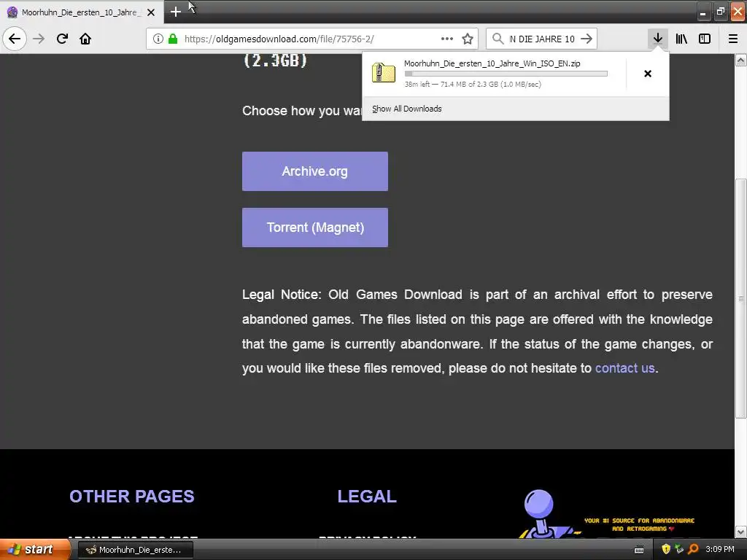The height and width of the screenshot is (560, 747).
Task: Open a new tab with plus button
Action: click(175, 12)
